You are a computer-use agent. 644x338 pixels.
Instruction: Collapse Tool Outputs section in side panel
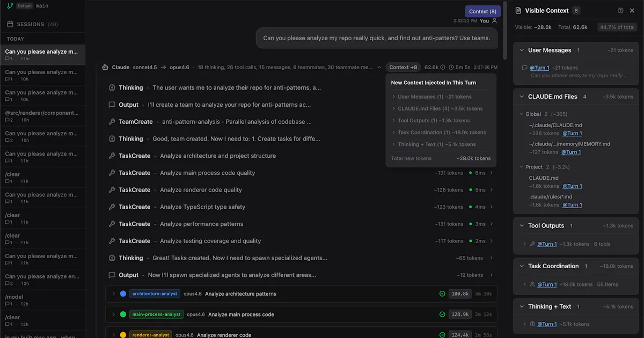point(522,226)
